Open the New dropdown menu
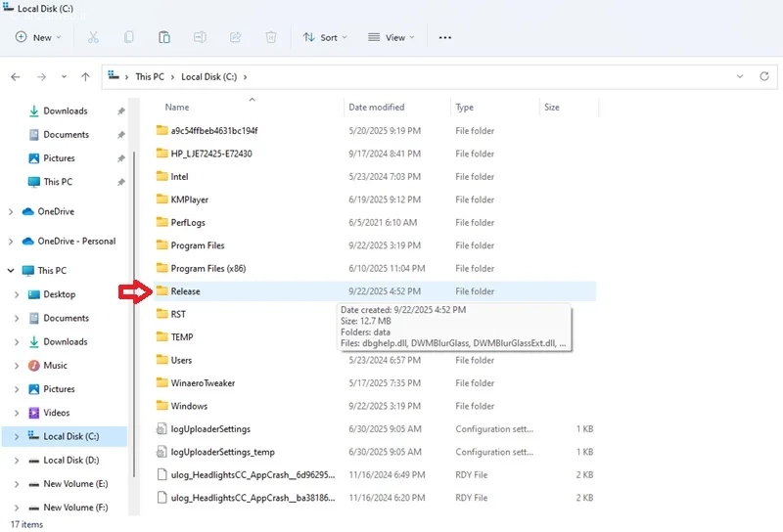Image resolution: width=783 pixels, height=532 pixels. [x=39, y=37]
